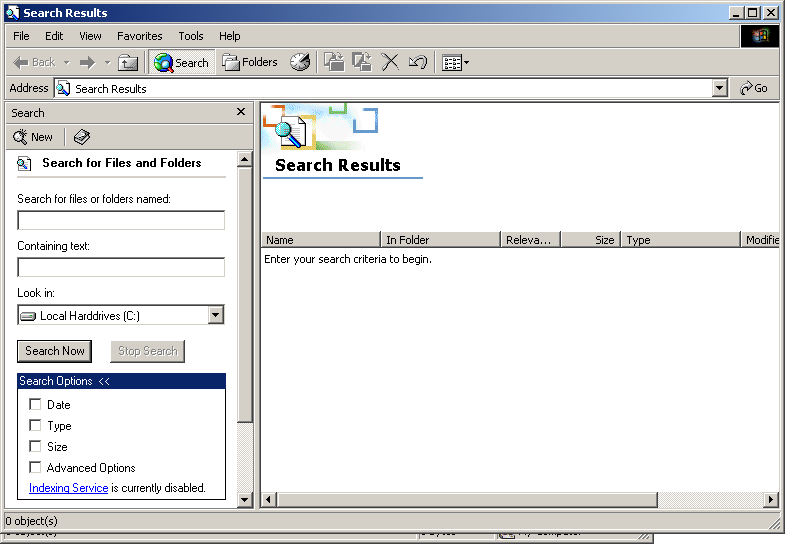Click the Delete toolbar icon
Screen dimensions: 785x544
(390, 62)
